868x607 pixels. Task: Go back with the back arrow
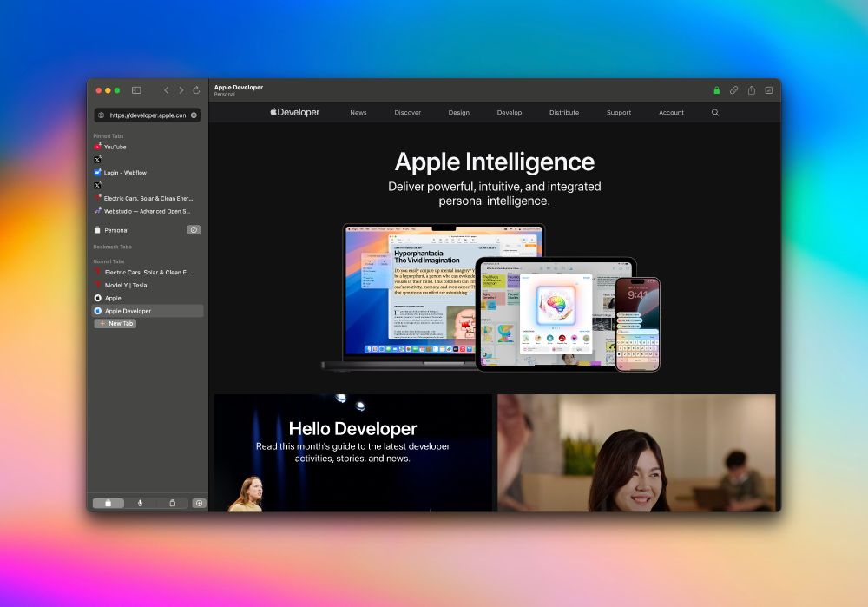coord(166,90)
